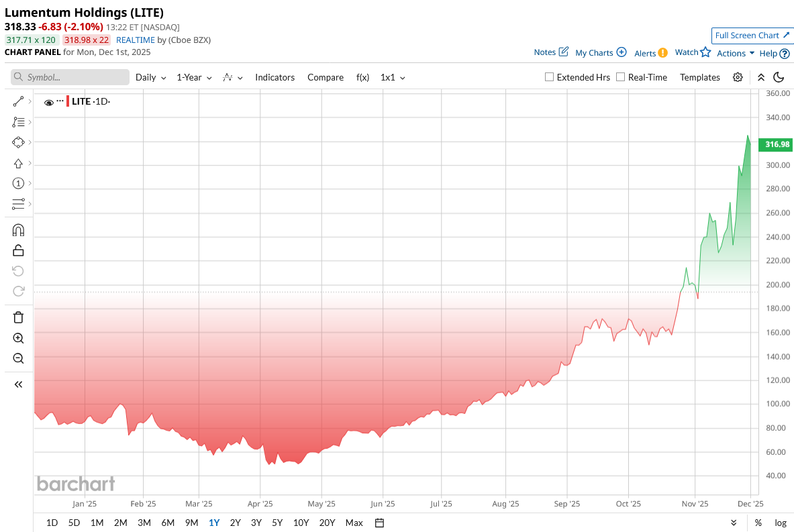Click the Symbol search field
Viewport: 794px width, 532px height.
(70, 77)
